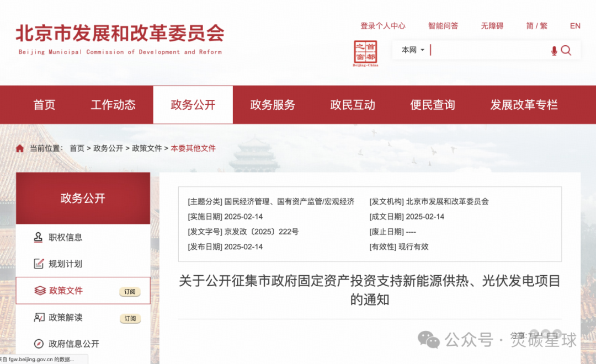Open 登录个人中心 login link

pos(383,26)
